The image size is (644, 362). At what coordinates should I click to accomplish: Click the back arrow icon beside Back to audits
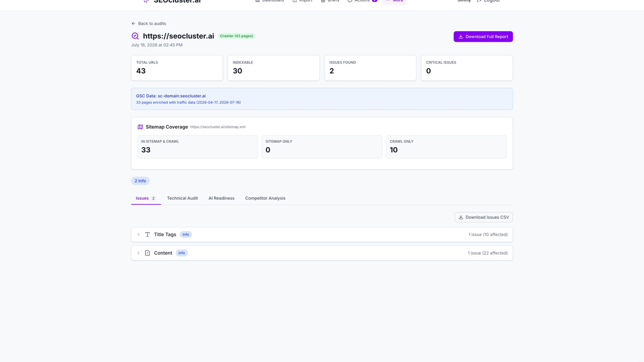click(134, 23)
